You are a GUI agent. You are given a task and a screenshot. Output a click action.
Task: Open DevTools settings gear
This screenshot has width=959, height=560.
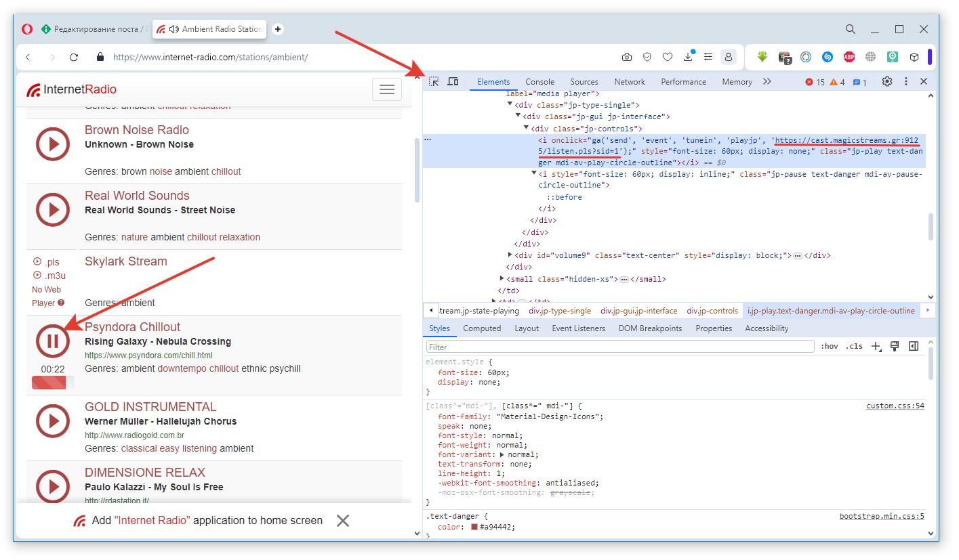click(886, 81)
